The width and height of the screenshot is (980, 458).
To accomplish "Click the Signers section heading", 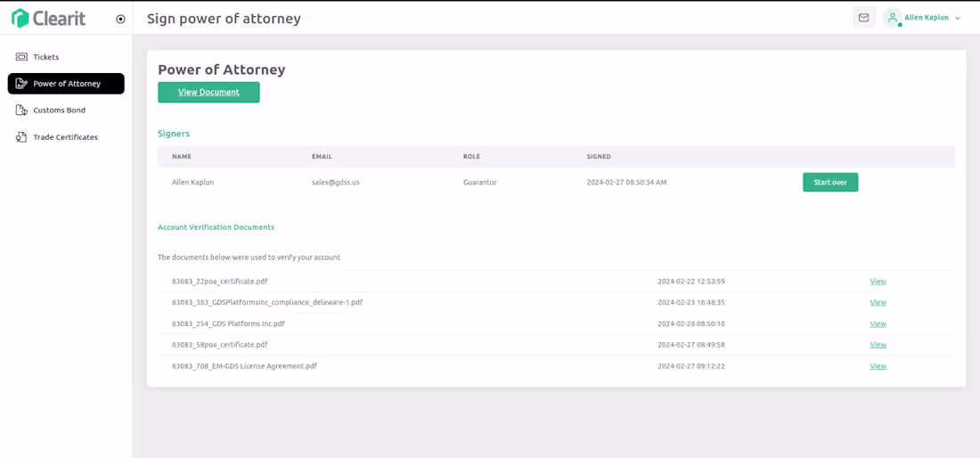I will coord(174,134).
